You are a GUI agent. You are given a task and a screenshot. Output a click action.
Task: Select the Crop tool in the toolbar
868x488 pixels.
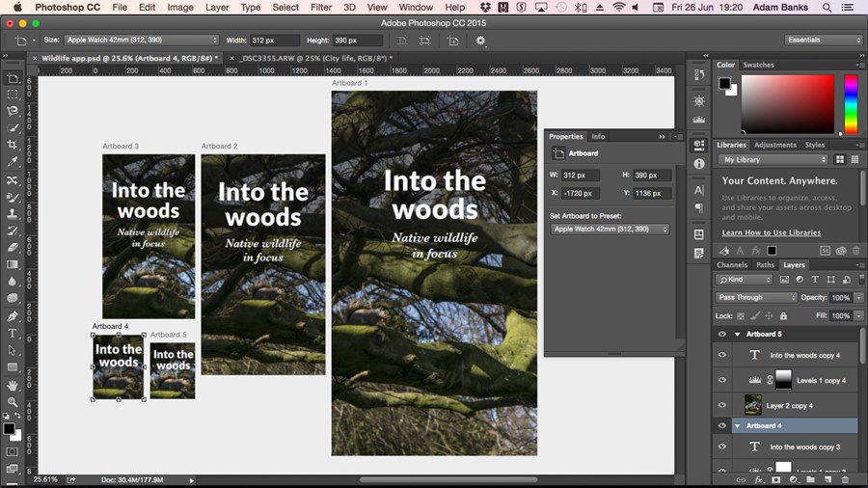[x=13, y=144]
